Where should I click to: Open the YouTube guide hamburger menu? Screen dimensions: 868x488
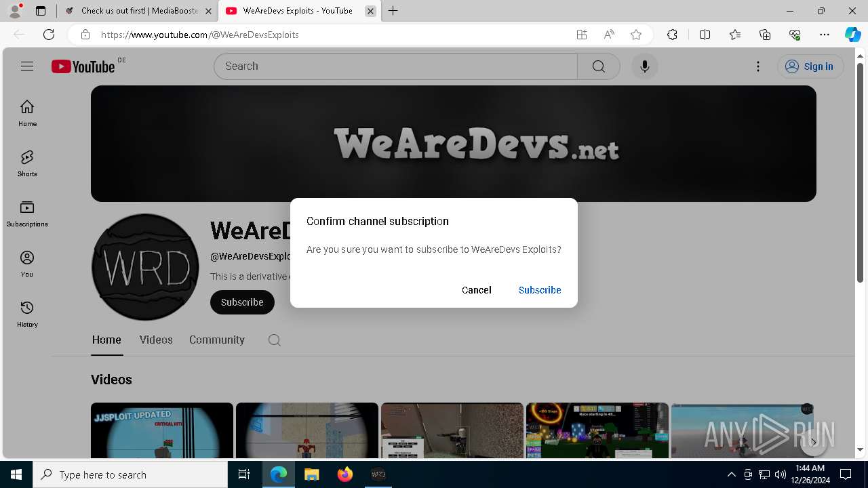tap(27, 66)
